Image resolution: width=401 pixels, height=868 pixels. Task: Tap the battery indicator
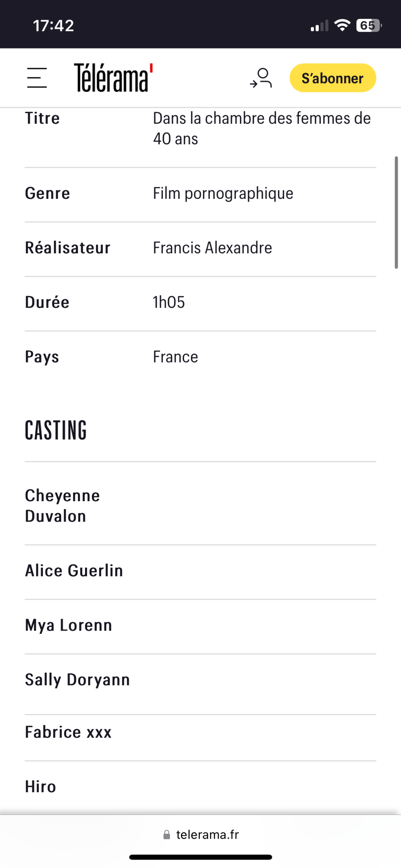369,25
